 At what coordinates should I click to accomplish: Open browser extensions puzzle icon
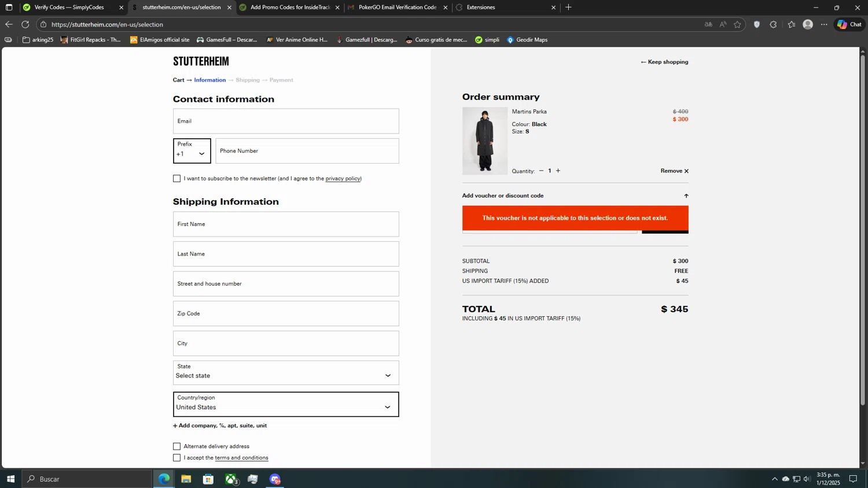pos(773,24)
